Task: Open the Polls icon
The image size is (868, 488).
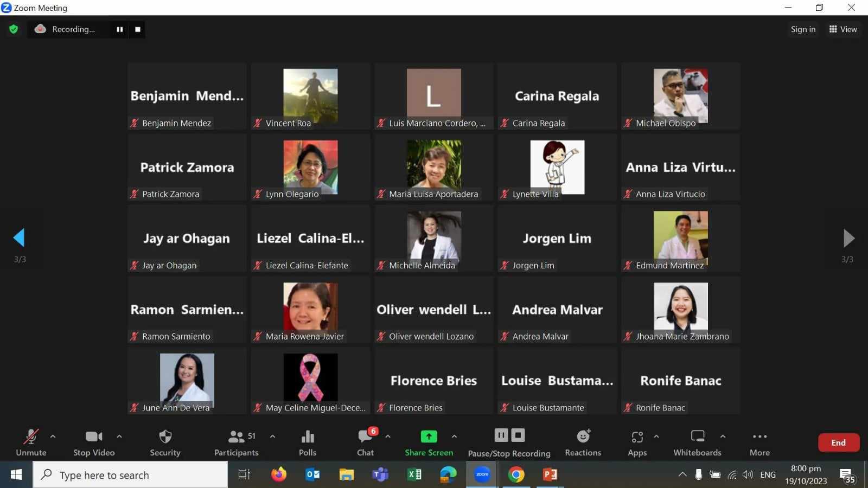Action: tap(307, 437)
